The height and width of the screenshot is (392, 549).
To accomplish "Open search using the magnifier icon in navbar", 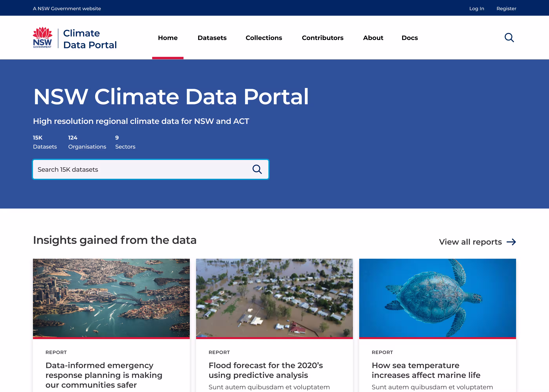I will [x=509, y=38].
